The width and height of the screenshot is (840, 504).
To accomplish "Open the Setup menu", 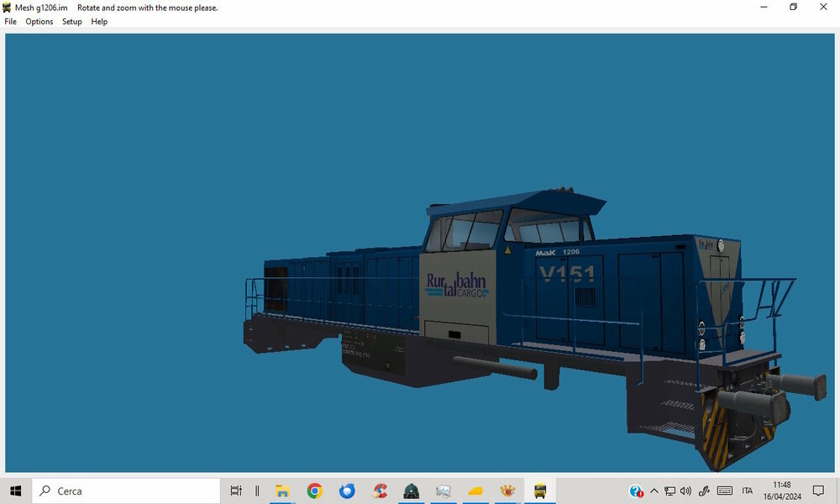I will (71, 22).
